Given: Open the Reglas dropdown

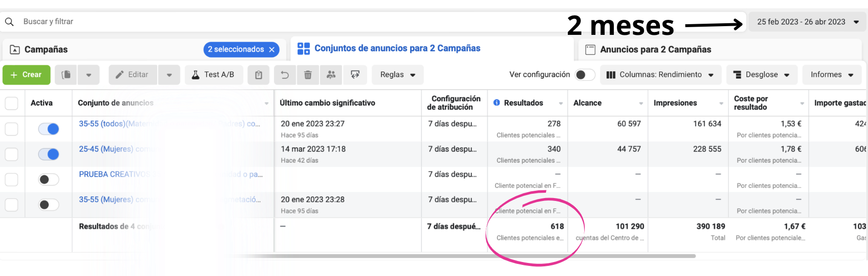Looking at the screenshot, I should point(398,75).
